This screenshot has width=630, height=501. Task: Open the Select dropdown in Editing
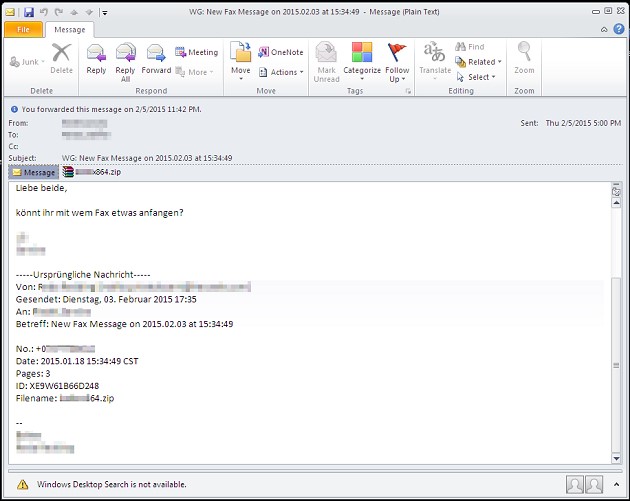point(477,77)
